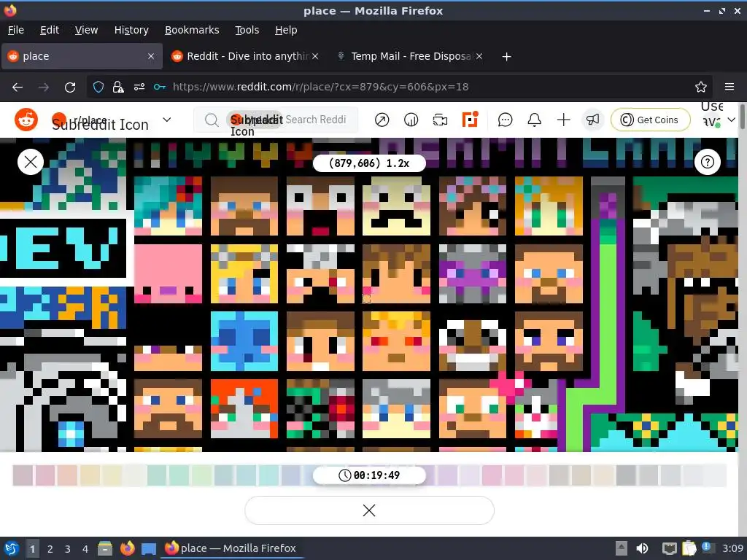Click the Reddit Snoo logo

click(x=26, y=120)
